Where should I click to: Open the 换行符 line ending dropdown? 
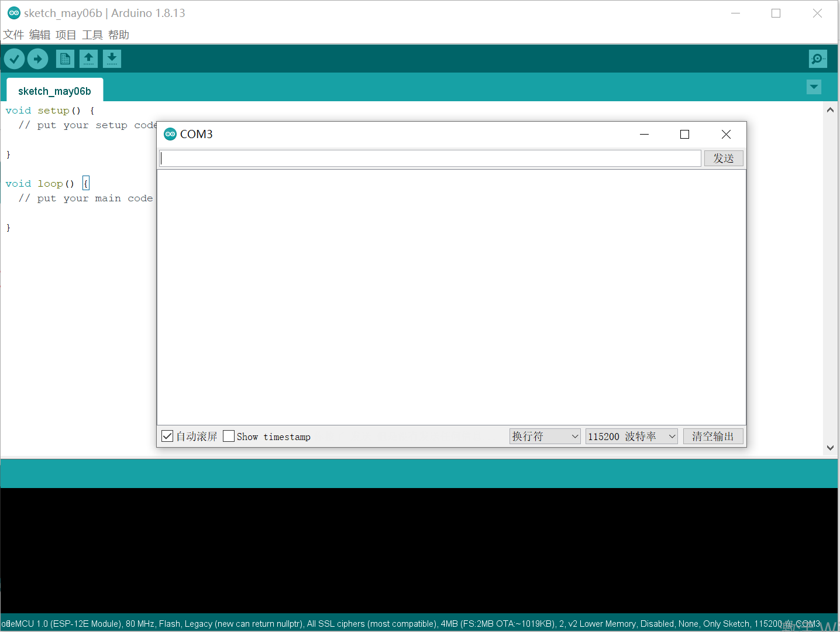(545, 437)
